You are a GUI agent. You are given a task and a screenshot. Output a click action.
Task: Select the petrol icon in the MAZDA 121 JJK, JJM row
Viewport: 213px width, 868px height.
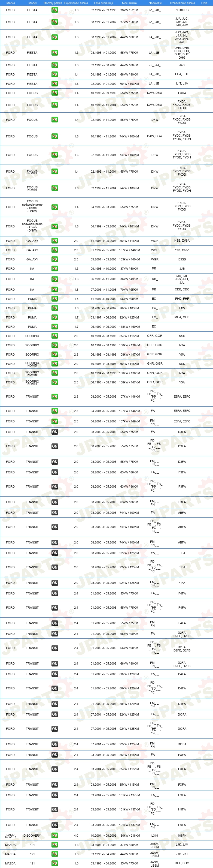tap(54, 845)
